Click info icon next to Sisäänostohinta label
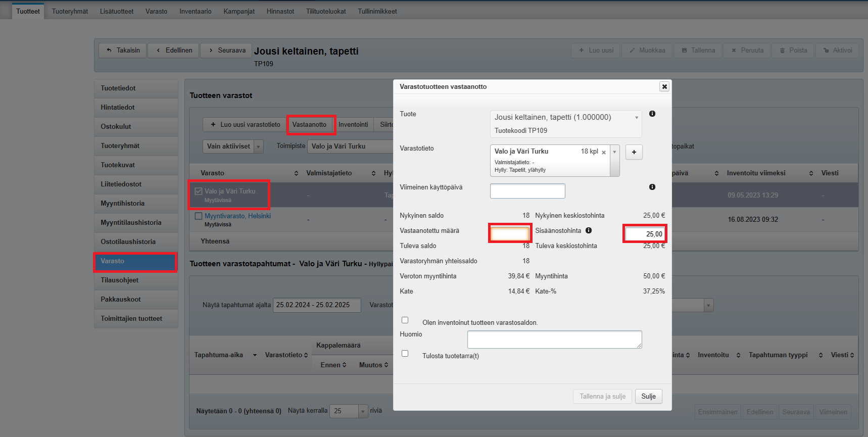The height and width of the screenshot is (437, 868). tap(589, 230)
